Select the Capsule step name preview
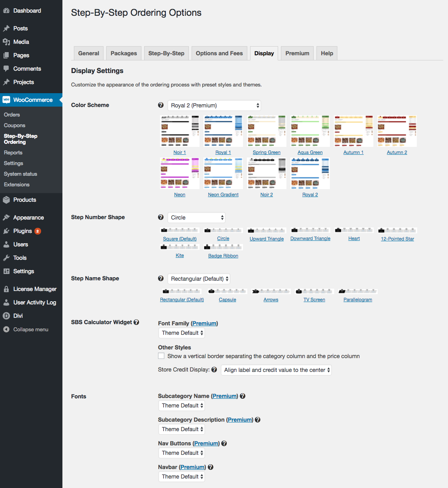 tap(228, 291)
